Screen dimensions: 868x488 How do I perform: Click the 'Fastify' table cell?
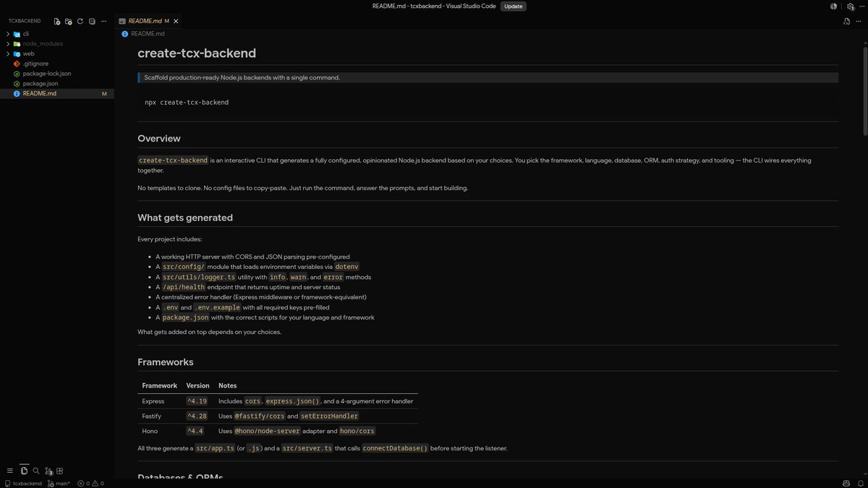click(x=152, y=416)
